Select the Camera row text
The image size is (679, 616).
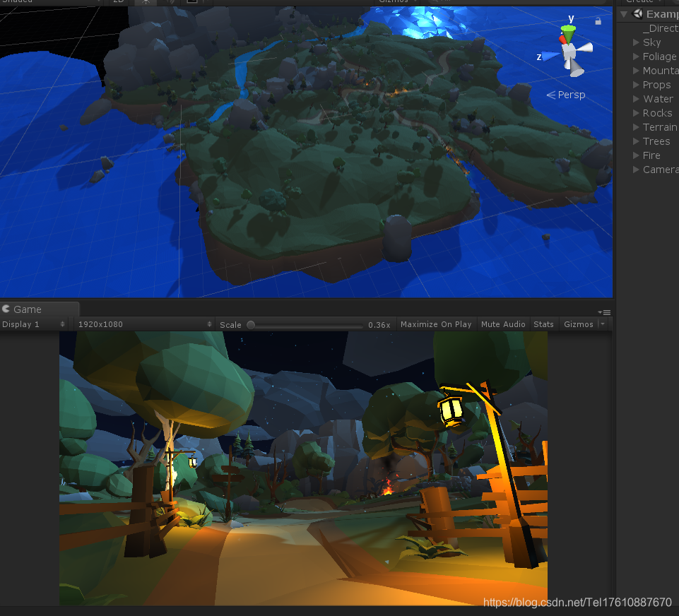(x=661, y=170)
